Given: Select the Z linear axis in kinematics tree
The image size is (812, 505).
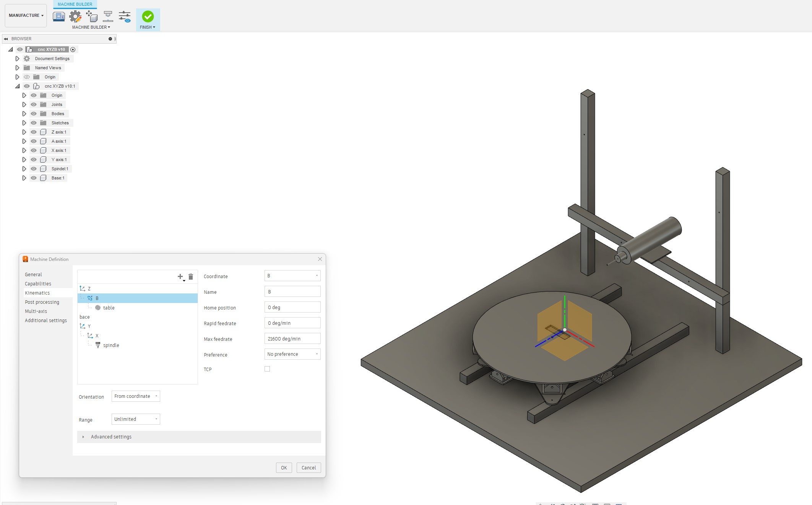Looking at the screenshot, I should tap(138, 289).
